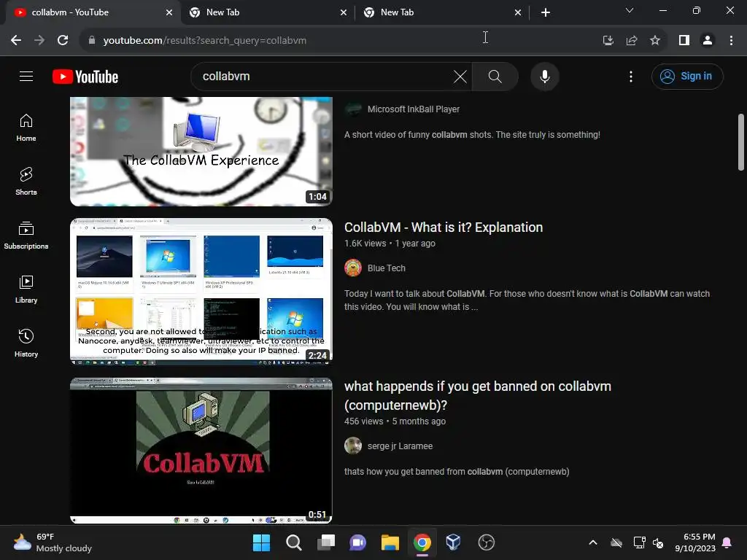Viewport: 747px width, 560px height.
Task: Start voice search with the microphone
Action: coord(544,76)
